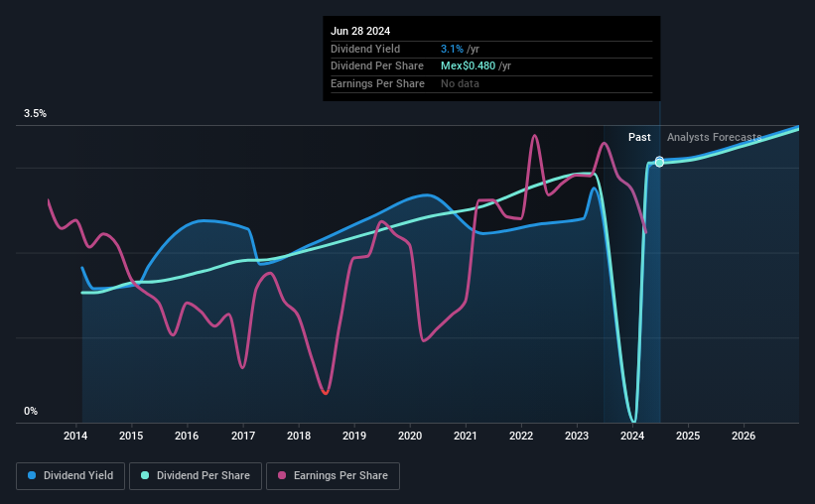The width and height of the screenshot is (815, 504).
Task: Click the 2019 x-axis year label
Action: [354, 436]
